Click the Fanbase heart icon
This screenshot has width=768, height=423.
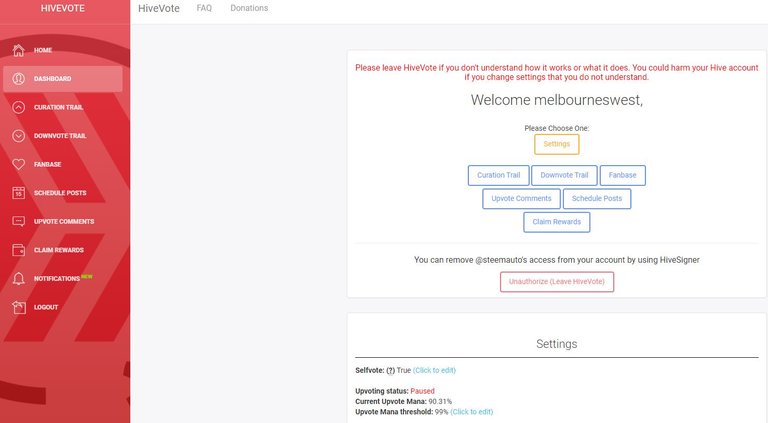point(19,164)
